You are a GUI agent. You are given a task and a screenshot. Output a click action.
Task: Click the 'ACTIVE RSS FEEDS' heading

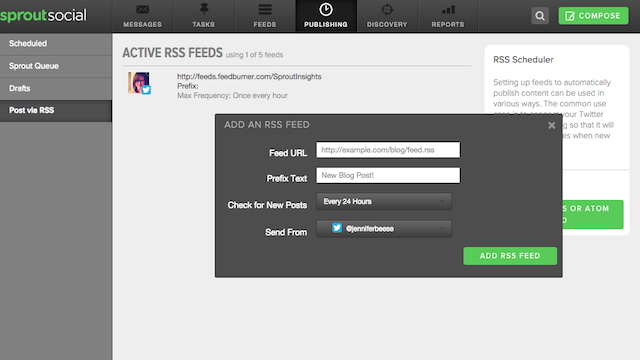click(173, 53)
